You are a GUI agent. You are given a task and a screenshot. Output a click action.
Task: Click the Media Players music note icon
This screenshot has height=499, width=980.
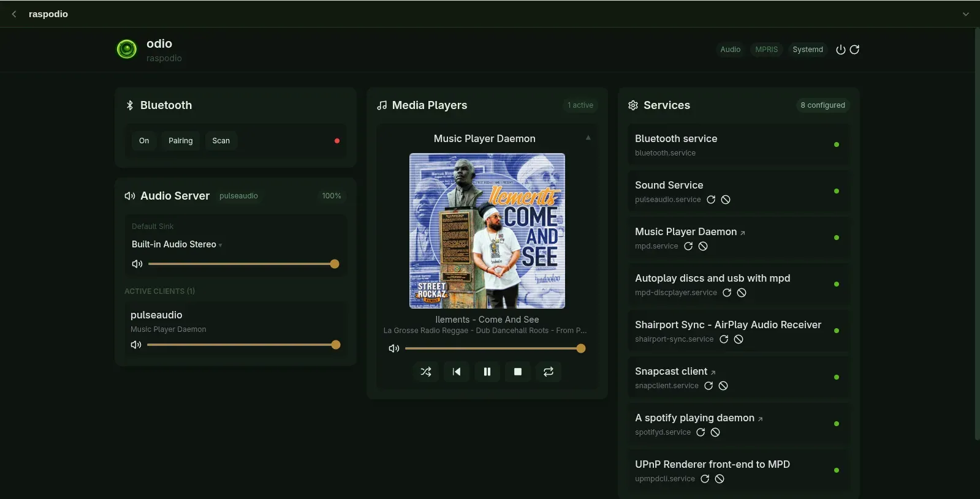tap(382, 105)
